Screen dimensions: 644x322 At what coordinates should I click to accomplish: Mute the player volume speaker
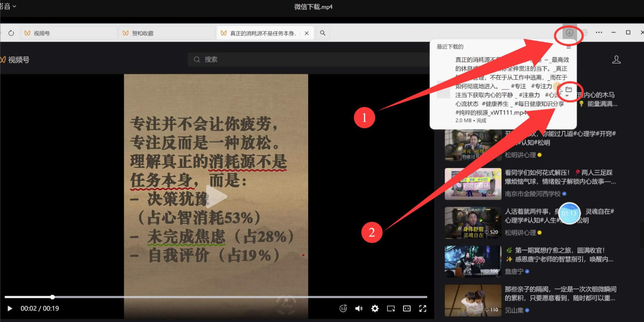tap(359, 309)
